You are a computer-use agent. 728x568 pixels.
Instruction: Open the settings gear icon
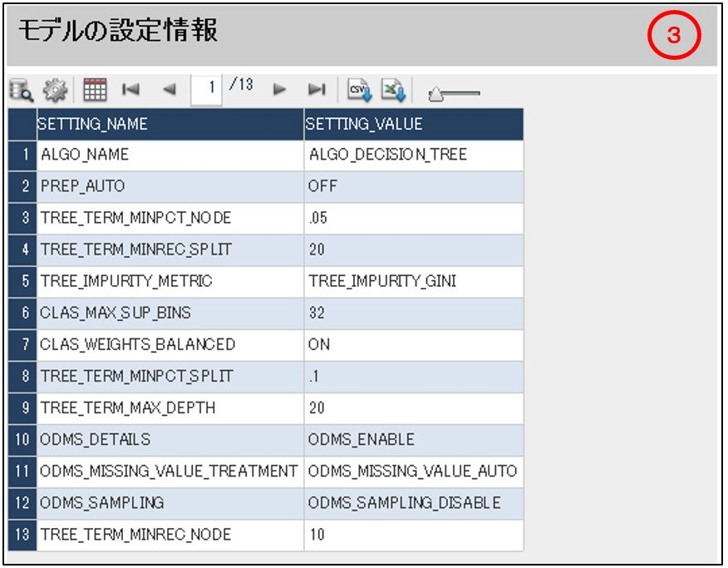pos(55,90)
